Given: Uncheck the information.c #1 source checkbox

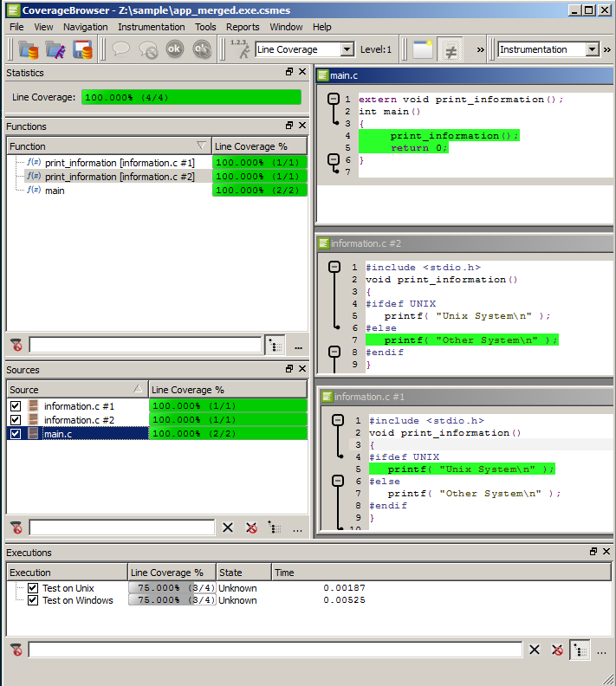Looking at the screenshot, I should point(15,406).
